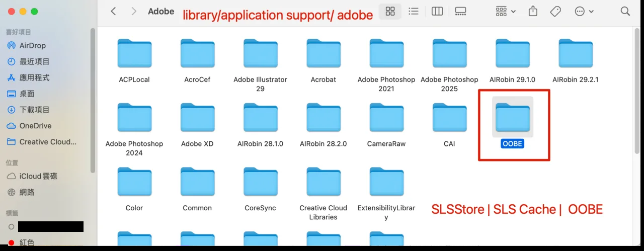Click the CoreSync folder name label
The width and height of the screenshot is (644, 251).
[x=261, y=208]
